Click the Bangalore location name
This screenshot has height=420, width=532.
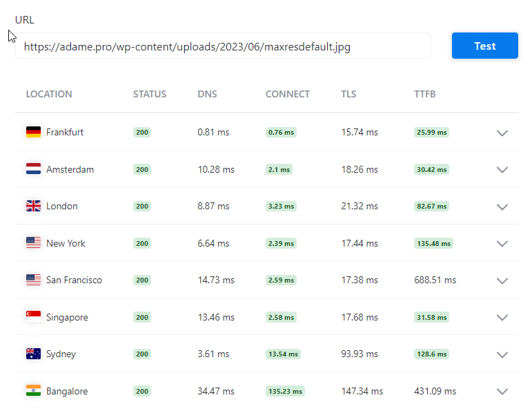(67, 391)
